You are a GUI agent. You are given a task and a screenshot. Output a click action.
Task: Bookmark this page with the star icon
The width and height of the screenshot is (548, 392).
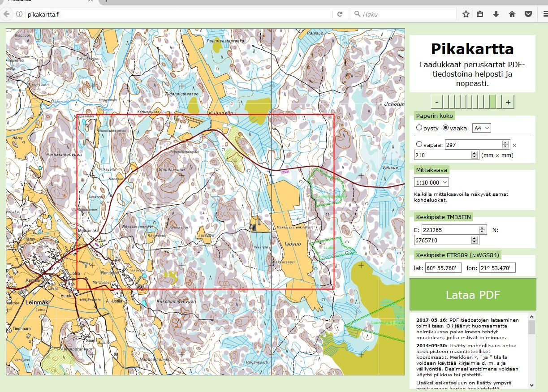click(466, 14)
